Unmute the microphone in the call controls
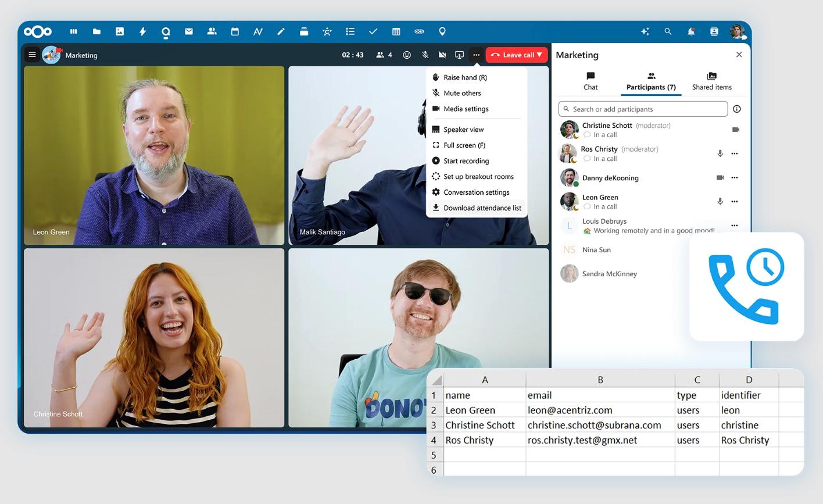The image size is (823, 504). [424, 55]
